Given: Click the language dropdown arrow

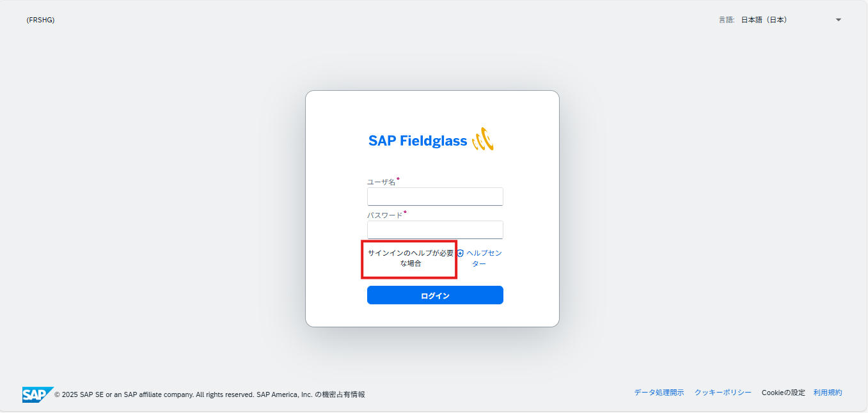Looking at the screenshot, I should [x=838, y=20].
